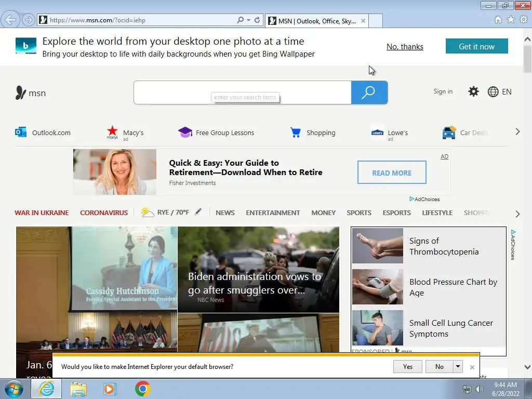Click Yes on default browser prompt
The image size is (532, 399).
[x=407, y=366]
